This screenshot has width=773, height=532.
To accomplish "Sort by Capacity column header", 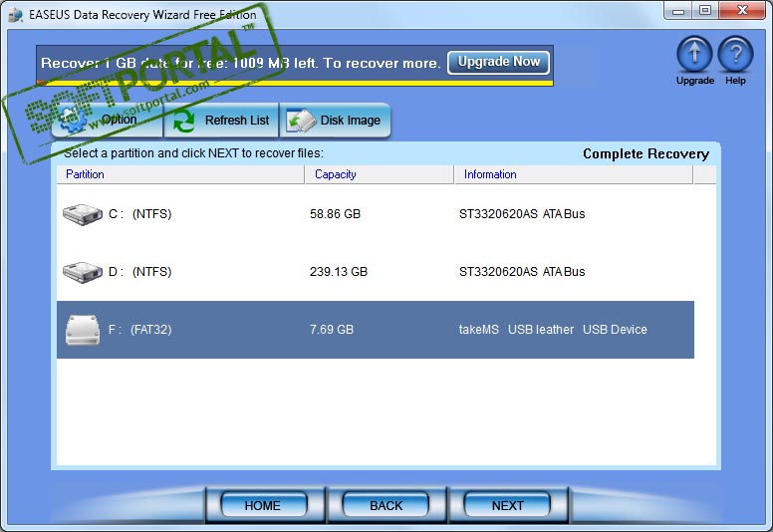I will tap(380, 174).
